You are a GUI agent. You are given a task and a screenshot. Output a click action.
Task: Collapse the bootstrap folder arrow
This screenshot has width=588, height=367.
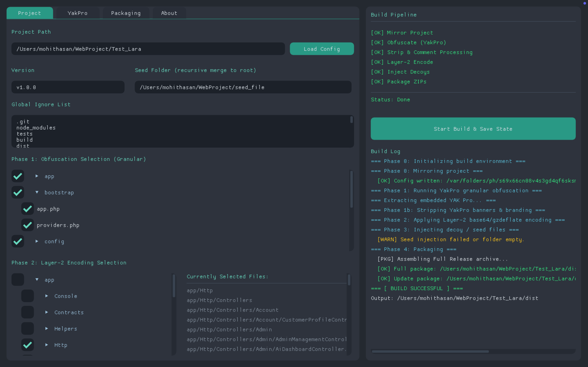click(x=37, y=192)
